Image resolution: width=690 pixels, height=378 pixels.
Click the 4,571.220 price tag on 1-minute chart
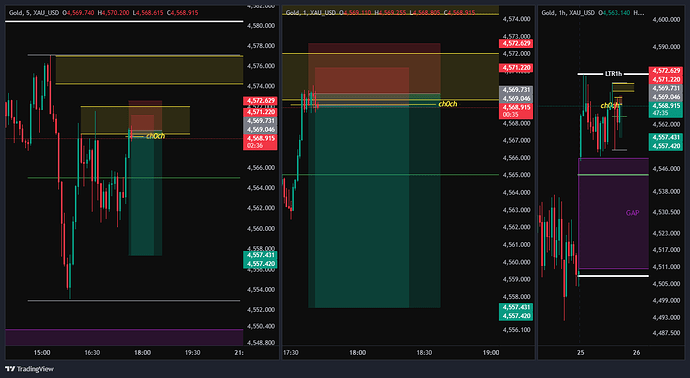pos(516,68)
